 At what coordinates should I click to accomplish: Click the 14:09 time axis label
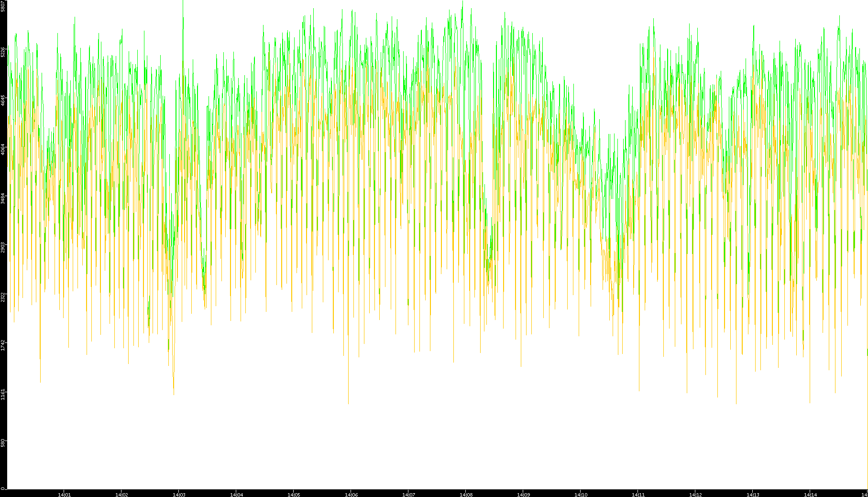point(523,495)
